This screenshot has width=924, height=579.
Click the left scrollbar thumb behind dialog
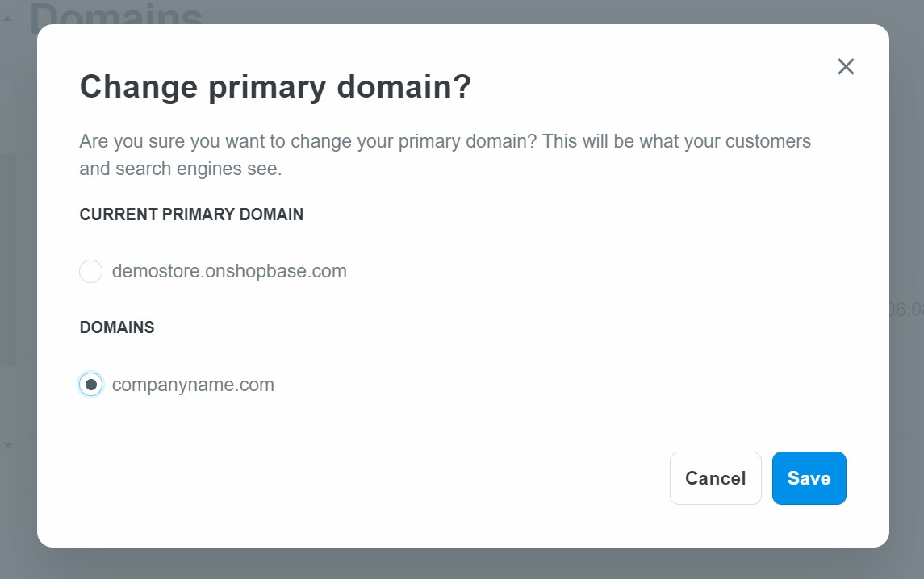[7, 258]
